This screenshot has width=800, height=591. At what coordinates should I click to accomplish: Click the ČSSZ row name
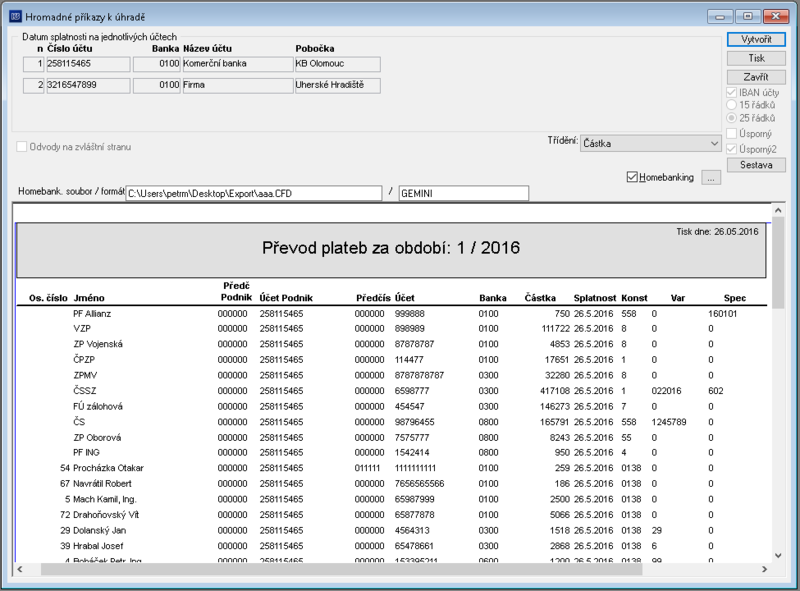[85, 391]
